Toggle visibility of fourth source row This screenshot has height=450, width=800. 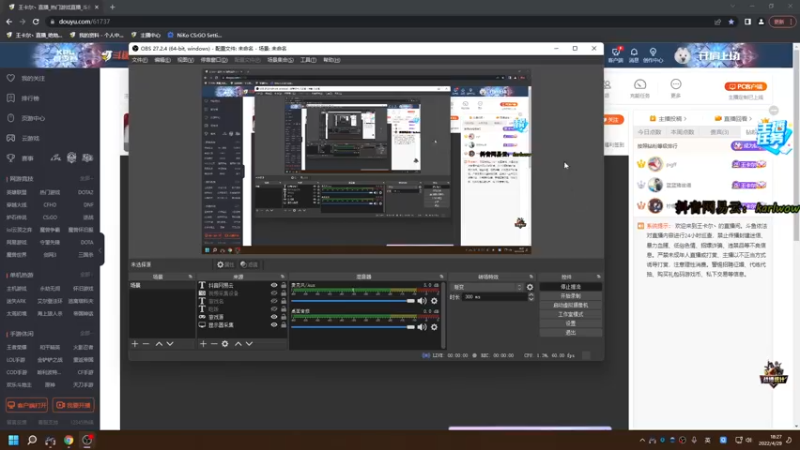pyautogui.click(x=274, y=309)
